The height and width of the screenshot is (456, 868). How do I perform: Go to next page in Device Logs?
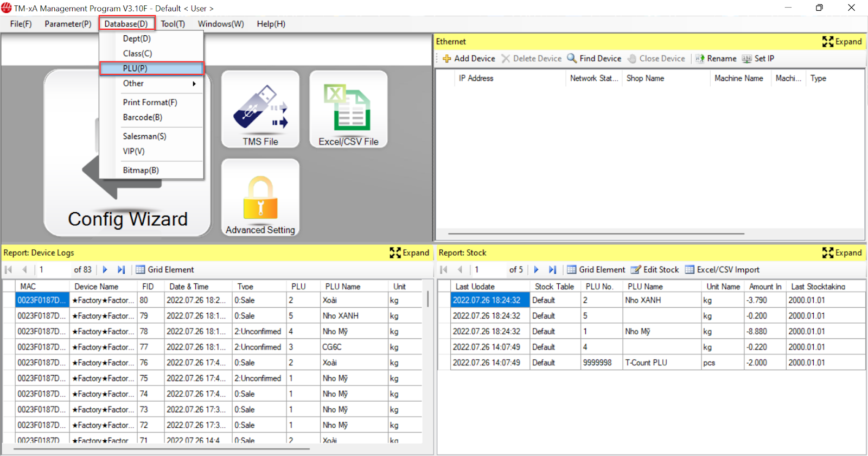pos(105,270)
